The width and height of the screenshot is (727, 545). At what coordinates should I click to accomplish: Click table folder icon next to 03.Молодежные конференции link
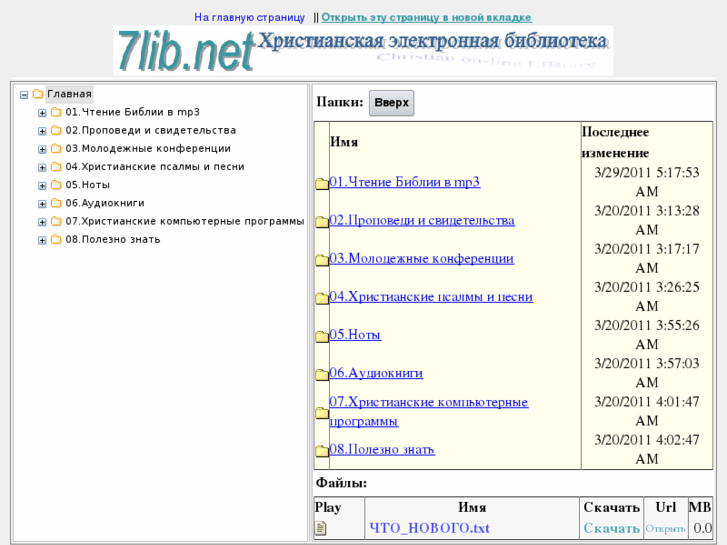pos(322,260)
